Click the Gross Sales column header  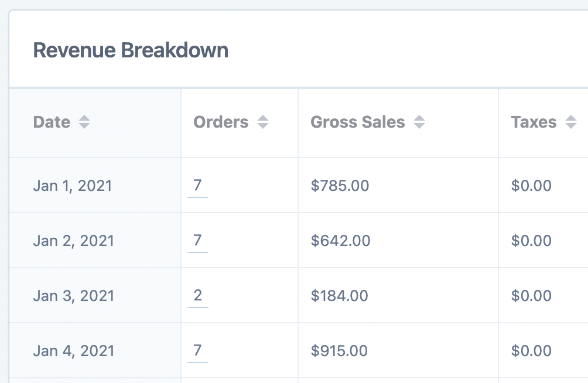click(x=358, y=122)
